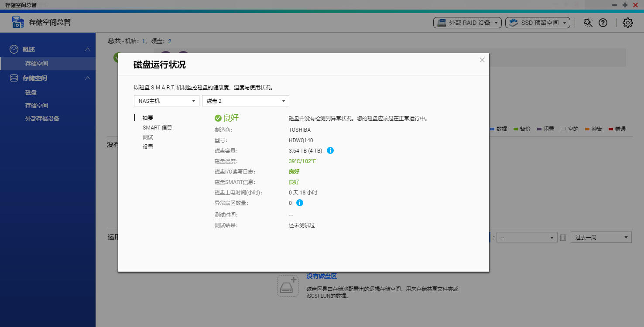Open the 过去一周 time range dropdown
Viewport: 644px width, 327px height.
pyautogui.click(x=601, y=237)
